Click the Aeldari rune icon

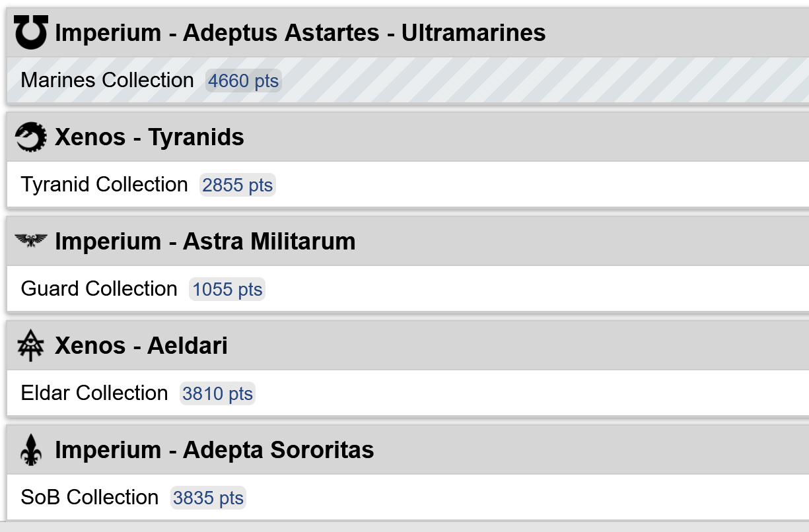[30, 346]
